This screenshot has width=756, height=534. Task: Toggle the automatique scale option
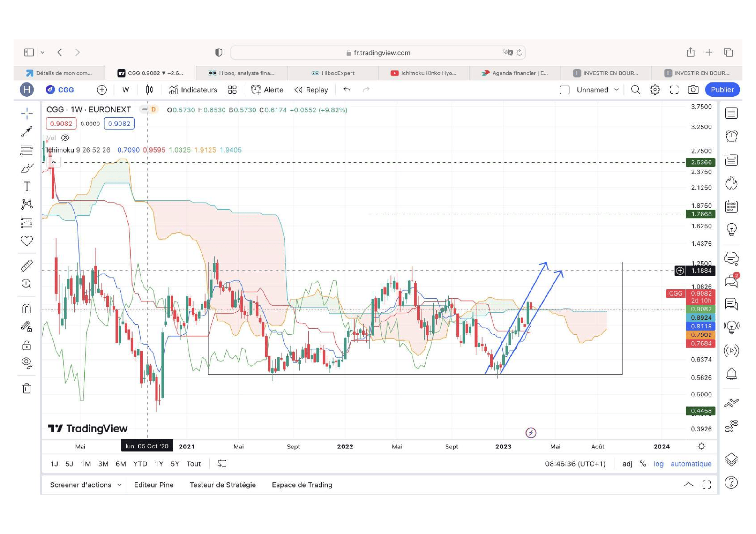pos(691,464)
